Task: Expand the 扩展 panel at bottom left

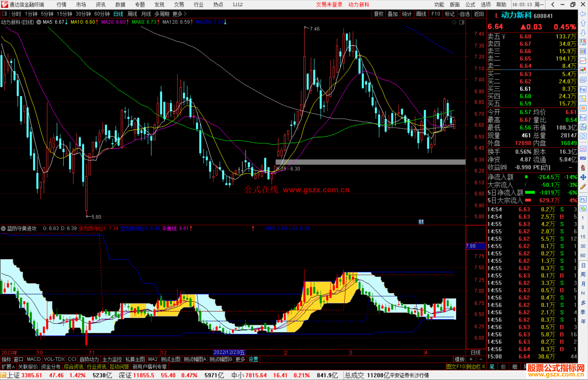Action: pyautogui.click(x=8, y=367)
